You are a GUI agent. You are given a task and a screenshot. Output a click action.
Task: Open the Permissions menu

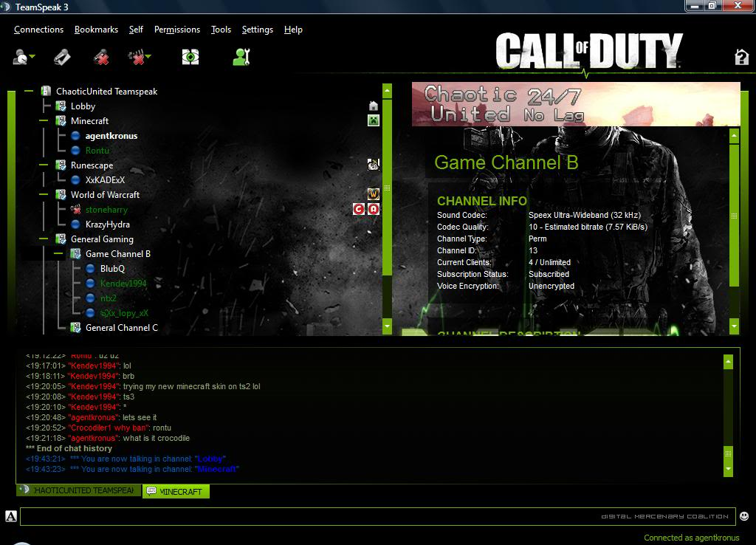[177, 30]
